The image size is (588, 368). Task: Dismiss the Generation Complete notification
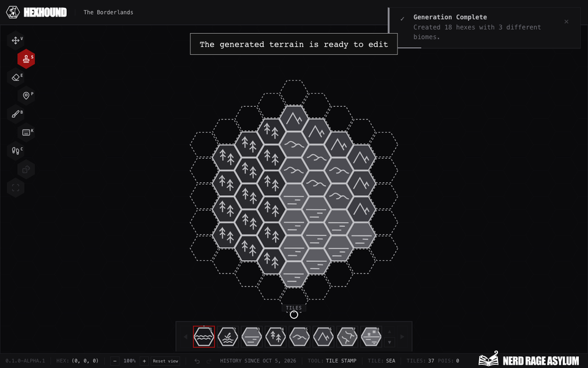coord(566,22)
